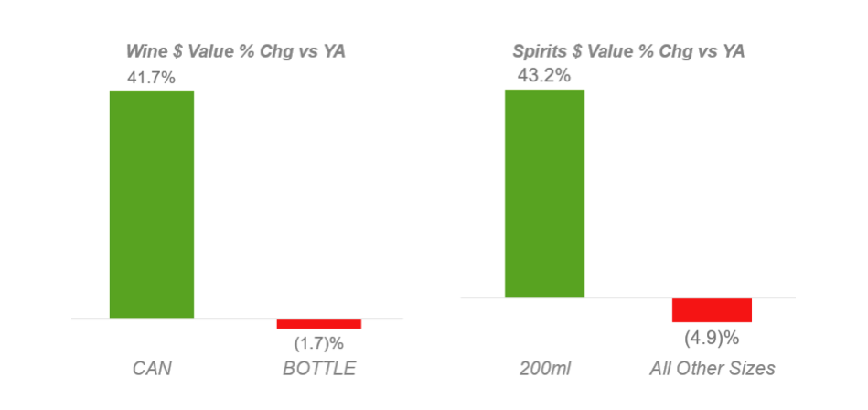The height and width of the screenshot is (410, 868).
Task: Click the YA text in the spirits title
Action: click(x=733, y=51)
